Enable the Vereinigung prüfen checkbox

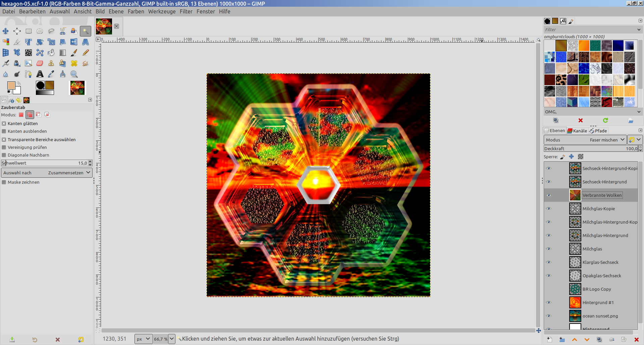coord(4,148)
